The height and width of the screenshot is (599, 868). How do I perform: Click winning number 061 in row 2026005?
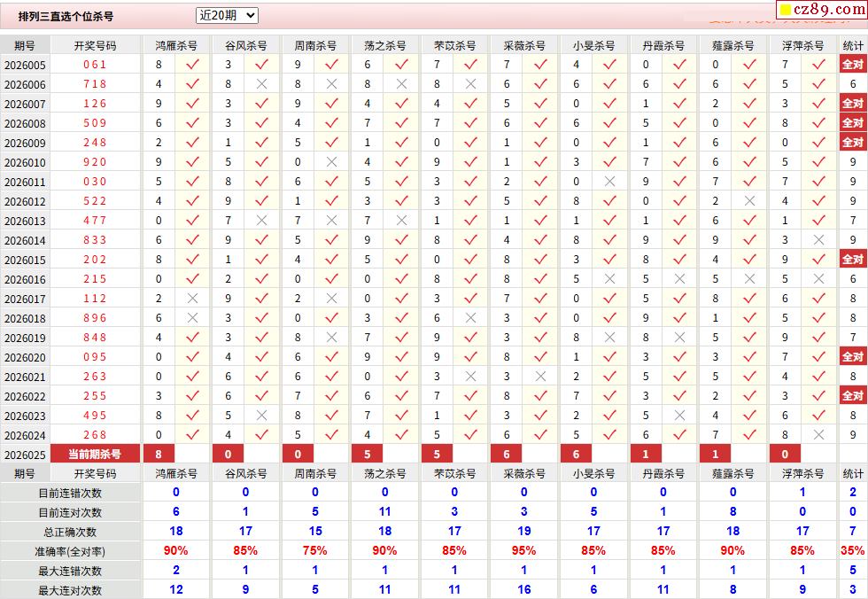point(95,65)
